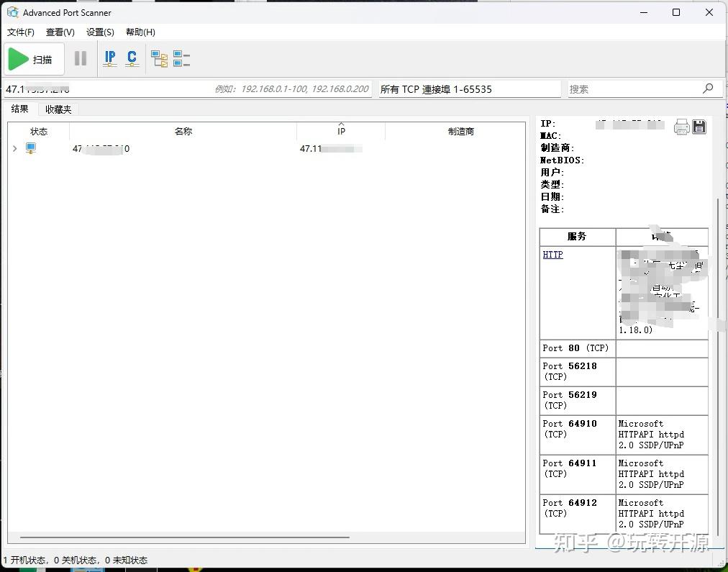Sort results by clicking the IP column header

[341, 132]
